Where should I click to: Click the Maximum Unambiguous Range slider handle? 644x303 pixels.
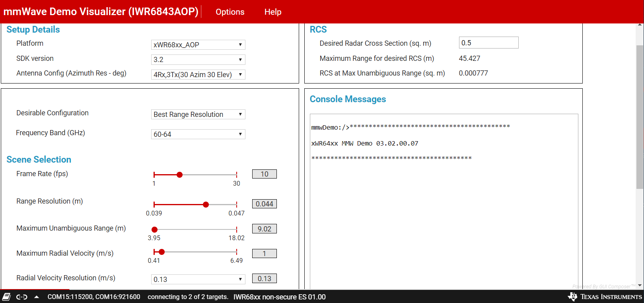[x=155, y=229]
